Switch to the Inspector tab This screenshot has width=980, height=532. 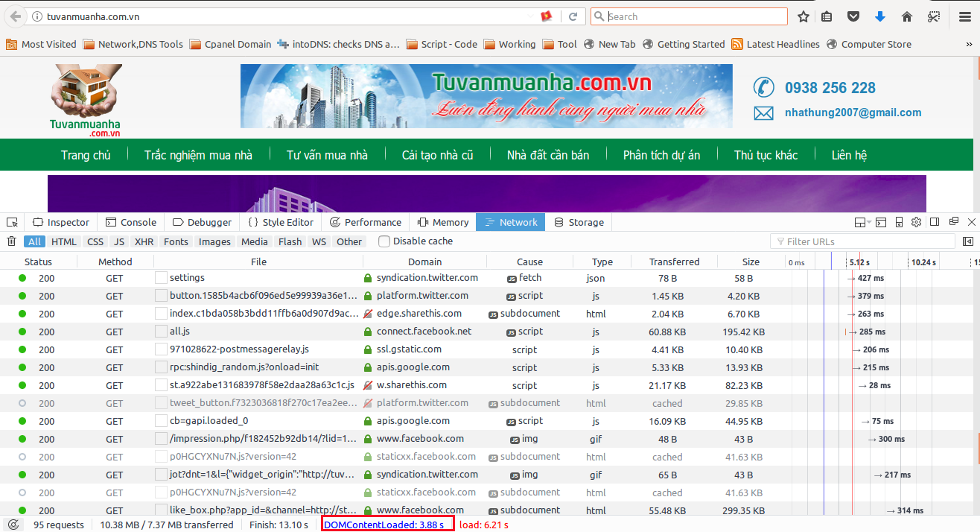[x=60, y=222]
